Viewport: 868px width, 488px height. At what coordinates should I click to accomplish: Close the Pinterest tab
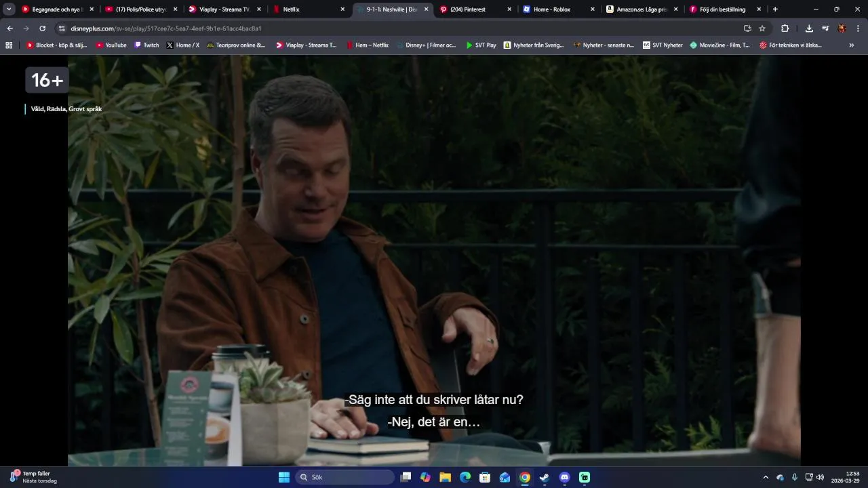click(x=509, y=9)
